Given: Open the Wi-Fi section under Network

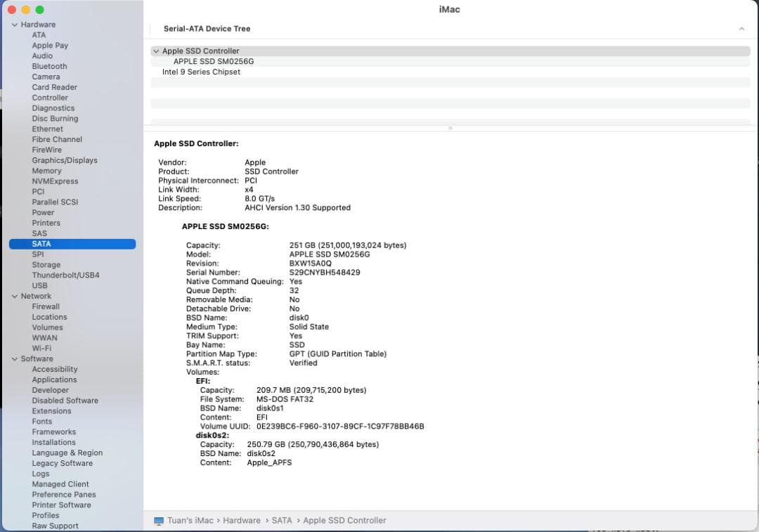Looking at the screenshot, I should coord(41,348).
